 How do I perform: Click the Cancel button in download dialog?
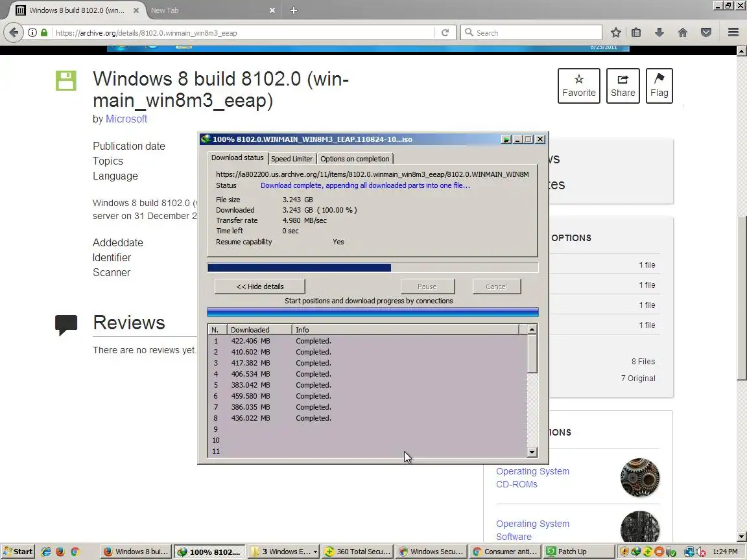497,286
